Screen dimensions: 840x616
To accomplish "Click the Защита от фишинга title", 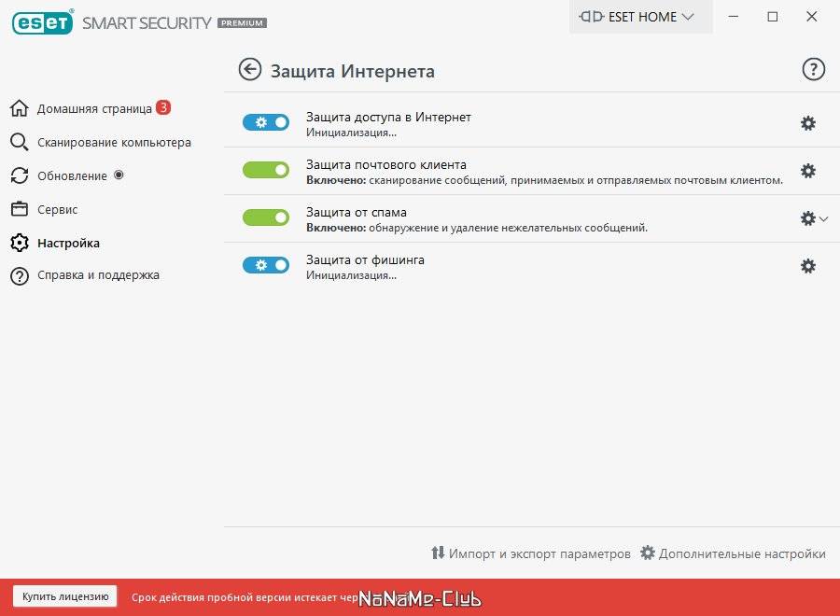I will (365, 259).
